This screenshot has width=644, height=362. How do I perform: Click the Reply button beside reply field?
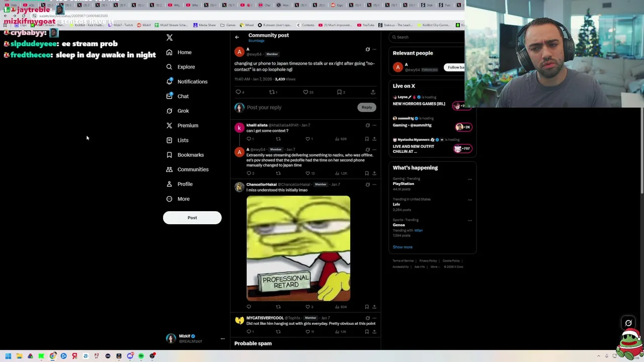coord(367,107)
